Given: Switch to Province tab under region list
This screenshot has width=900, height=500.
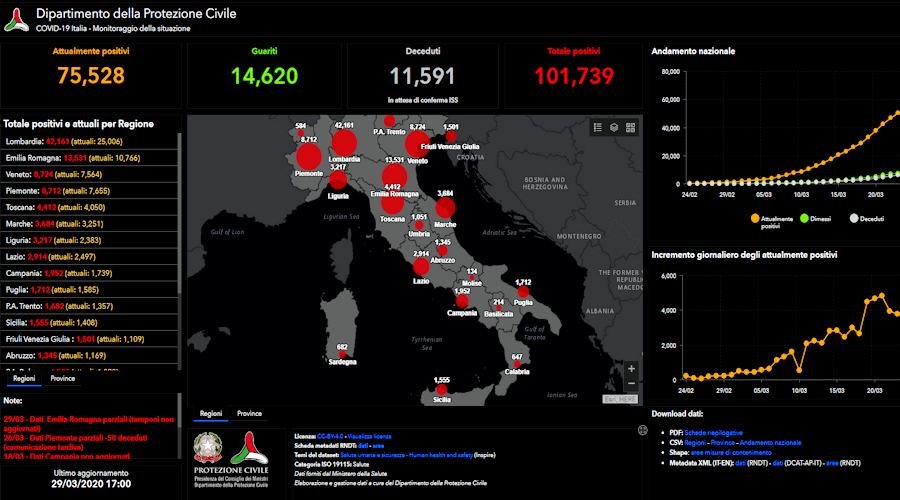Looking at the screenshot, I should 63,379.
